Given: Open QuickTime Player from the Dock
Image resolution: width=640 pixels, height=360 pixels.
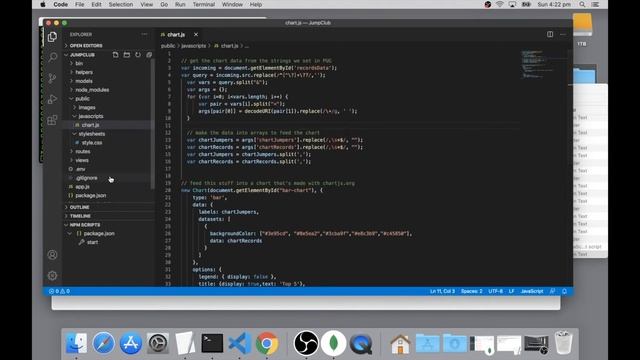Looking at the screenshot, I should click(x=361, y=343).
